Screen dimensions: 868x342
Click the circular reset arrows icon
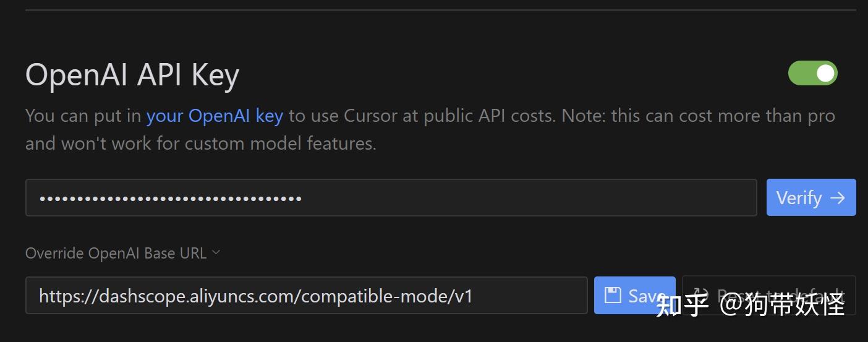700,295
